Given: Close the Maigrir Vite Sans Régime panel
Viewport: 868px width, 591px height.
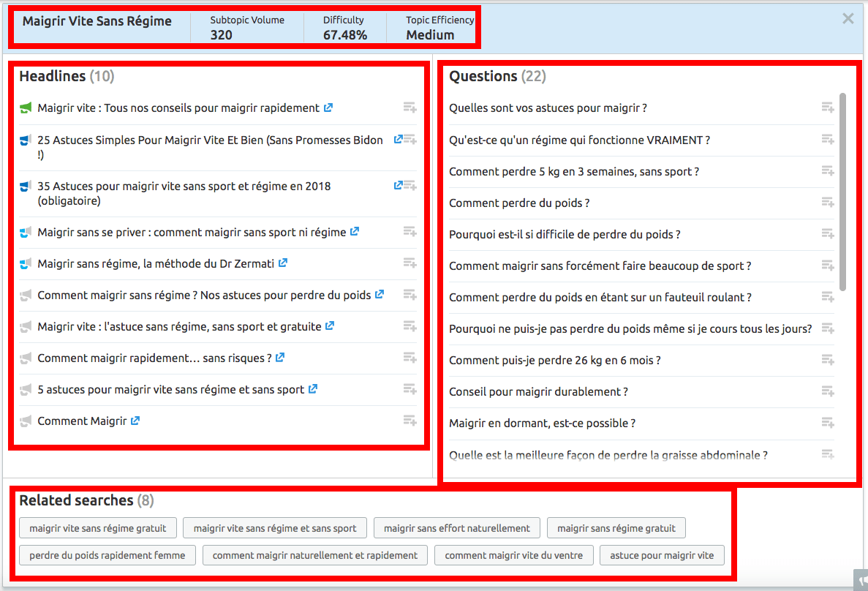Looking at the screenshot, I should coord(848,19).
